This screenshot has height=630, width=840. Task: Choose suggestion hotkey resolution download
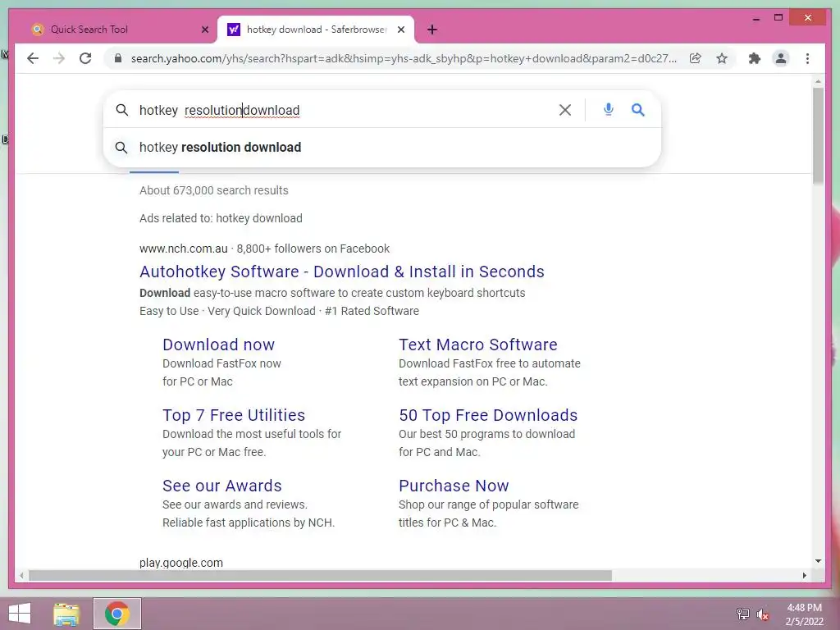point(382,148)
